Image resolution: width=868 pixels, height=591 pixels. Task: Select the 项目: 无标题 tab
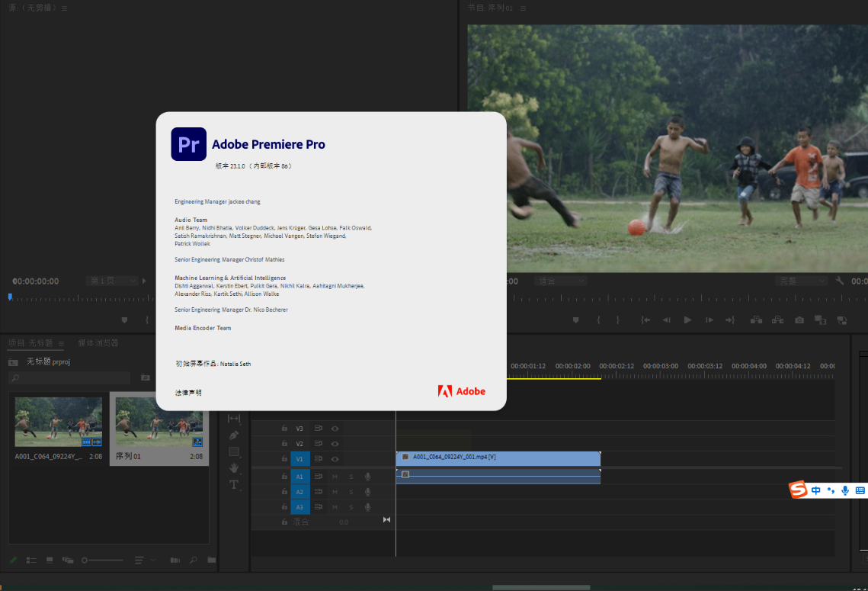click(30, 343)
